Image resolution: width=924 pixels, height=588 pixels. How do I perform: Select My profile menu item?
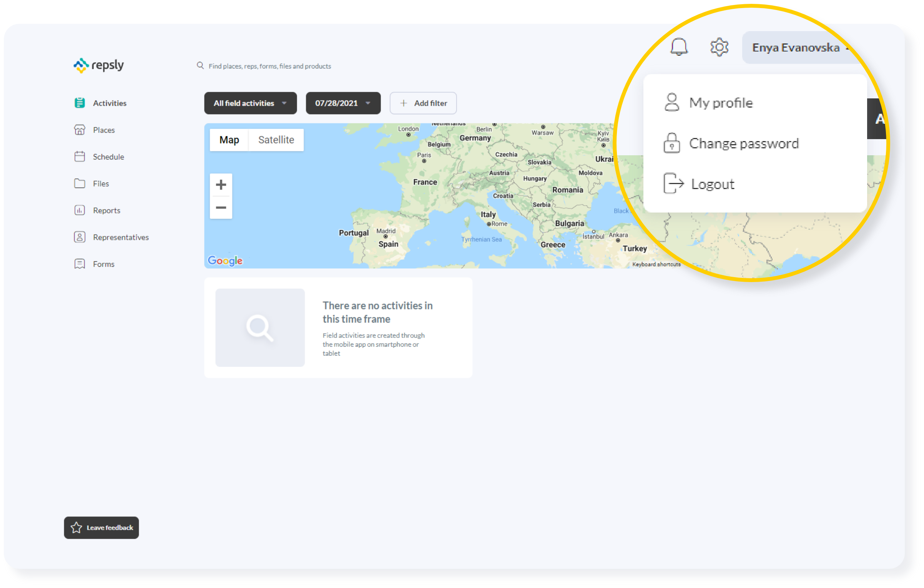[721, 103]
